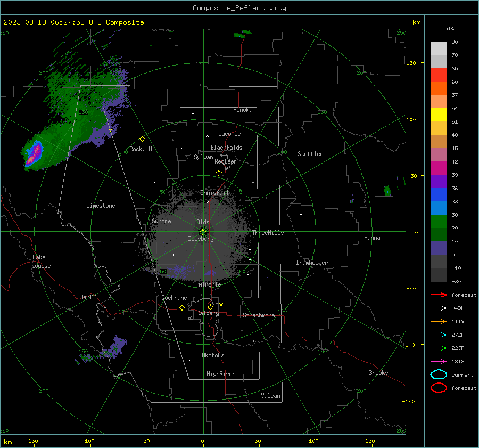Screen dimensions: 479x448
Task: Click the 150 tick on right axis
Action: pyautogui.click(x=411, y=63)
